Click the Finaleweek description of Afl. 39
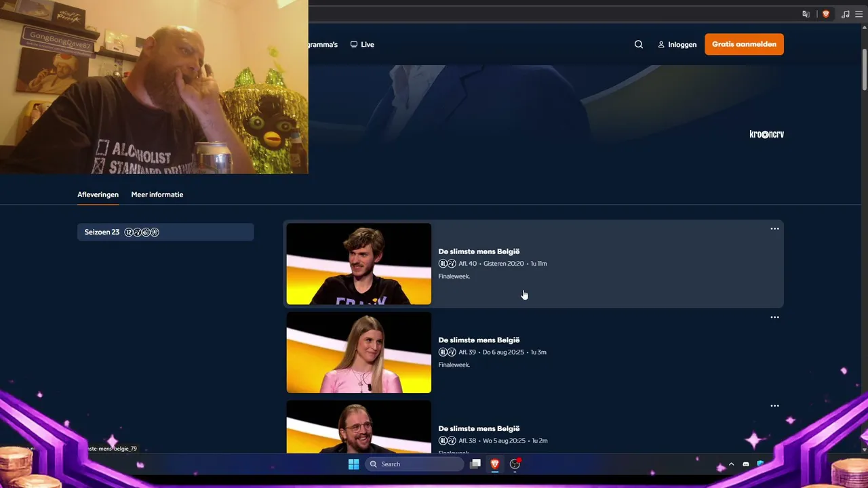The height and width of the screenshot is (488, 868). click(454, 365)
